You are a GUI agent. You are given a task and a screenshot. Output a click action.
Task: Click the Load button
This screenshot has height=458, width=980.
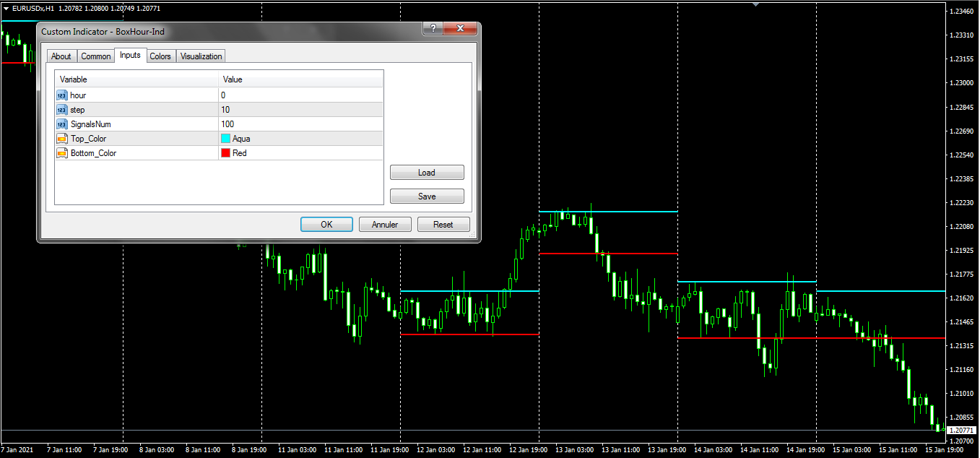[x=427, y=173]
